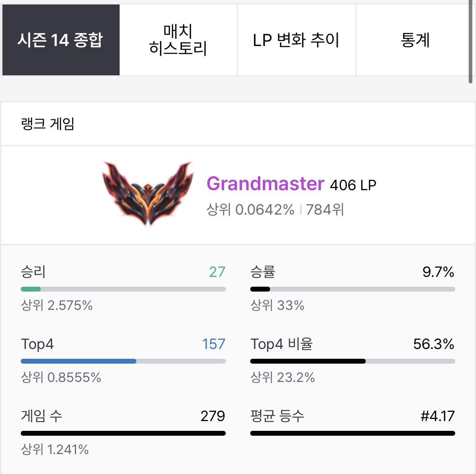Viewport: 476px width, 474px height.
Task: Select the 시즌 14 종합 tab
Action: coord(61,40)
